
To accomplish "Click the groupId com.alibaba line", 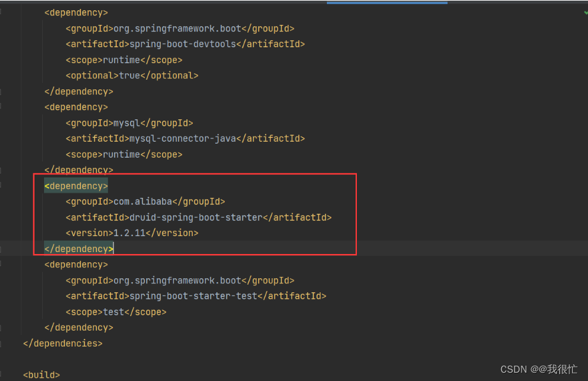I will click(x=146, y=201).
